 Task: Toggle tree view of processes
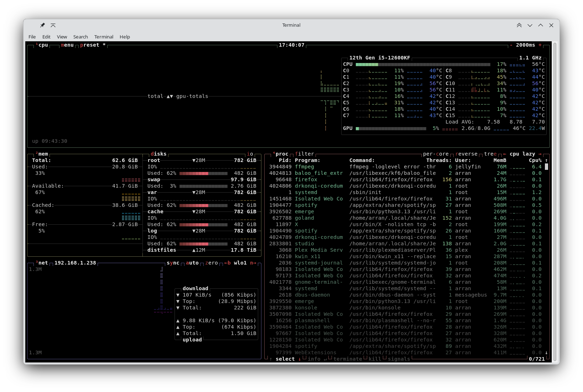[490, 154]
